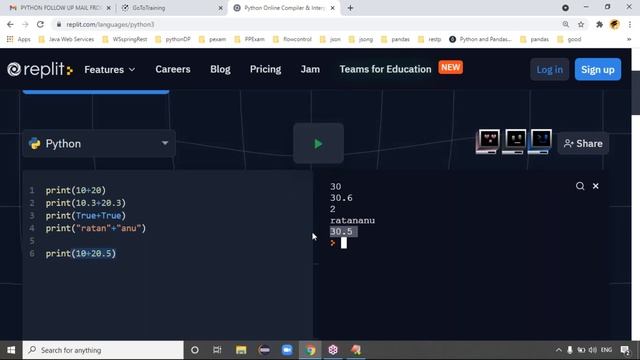
Task: Open the Extensions puzzle icon
Action: (599, 24)
